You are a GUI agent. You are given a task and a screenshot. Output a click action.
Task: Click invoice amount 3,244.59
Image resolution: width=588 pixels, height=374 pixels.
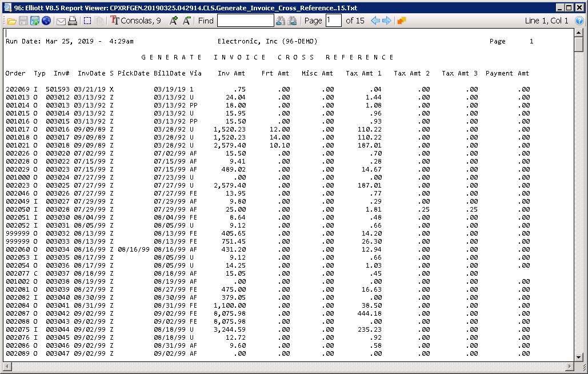point(230,330)
